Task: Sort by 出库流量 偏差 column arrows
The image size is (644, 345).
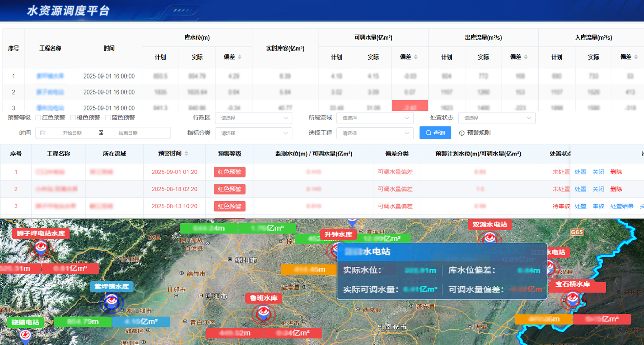Action: pos(526,57)
